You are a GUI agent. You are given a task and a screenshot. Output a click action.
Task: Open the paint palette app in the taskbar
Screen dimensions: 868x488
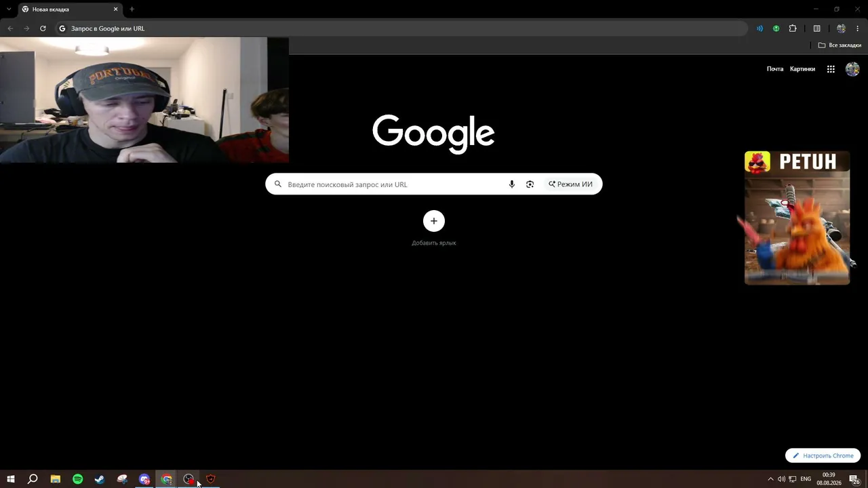(x=122, y=479)
